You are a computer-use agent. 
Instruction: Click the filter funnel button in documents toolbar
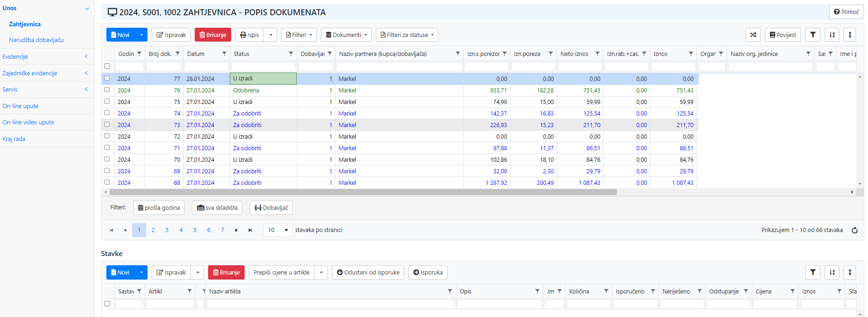(x=813, y=35)
